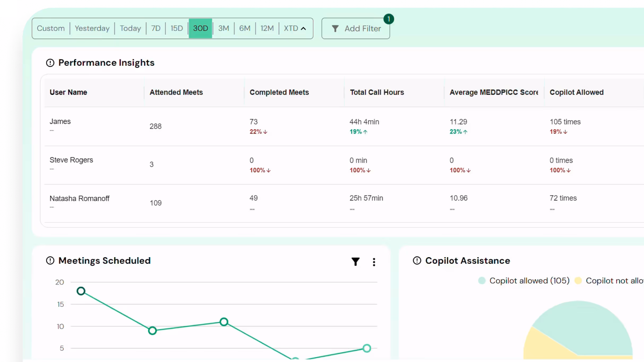Select the Custom date range tab
Image resolution: width=644 pixels, height=362 pixels.
click(x=51, y=28)
